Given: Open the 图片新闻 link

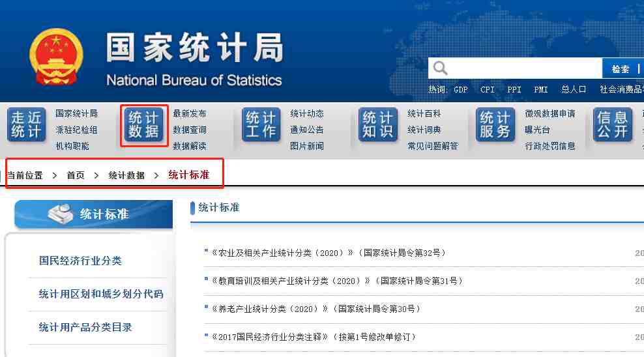Looking at the screenshot, I should (307, 146).
